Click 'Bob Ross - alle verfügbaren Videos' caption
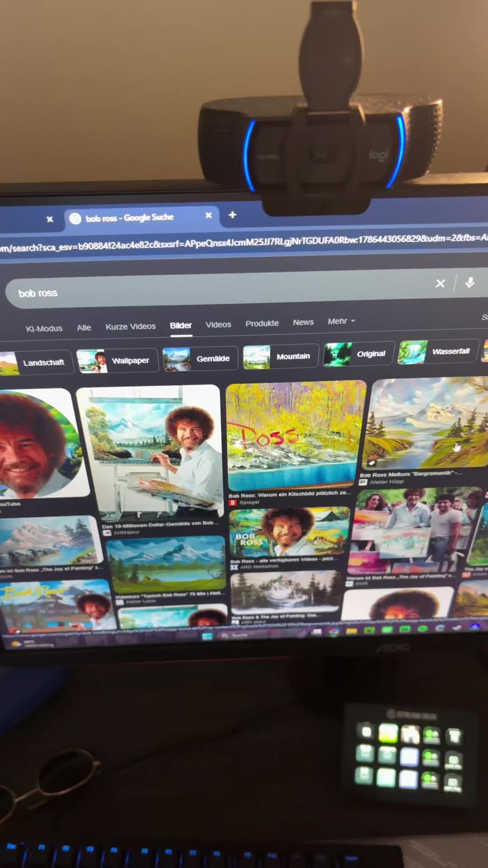This screenshot has width=488, height=868. 284,560
